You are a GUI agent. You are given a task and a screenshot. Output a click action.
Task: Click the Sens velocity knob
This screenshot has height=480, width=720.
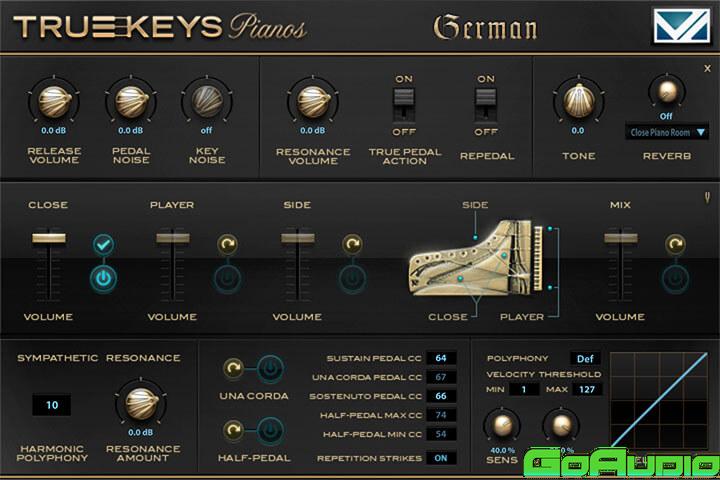502,425
